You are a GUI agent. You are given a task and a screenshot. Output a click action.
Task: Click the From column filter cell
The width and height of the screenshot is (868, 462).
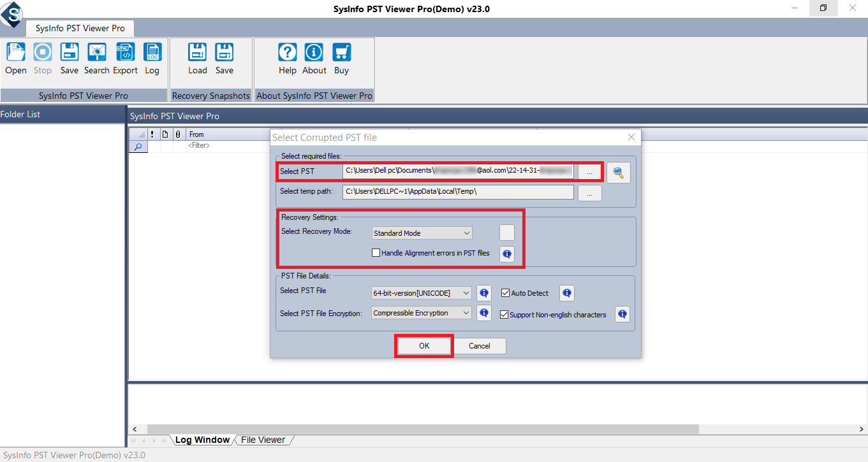coord(229,146)
